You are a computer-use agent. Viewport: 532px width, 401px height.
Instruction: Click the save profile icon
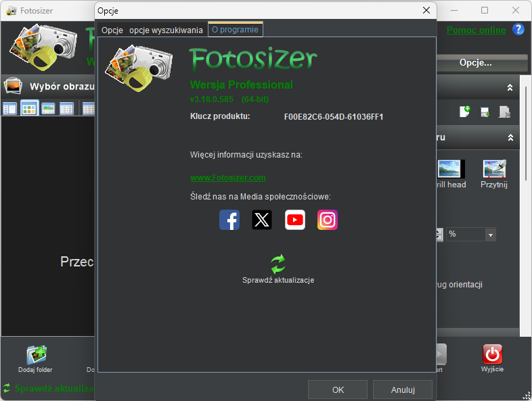[x=485, y=112]
